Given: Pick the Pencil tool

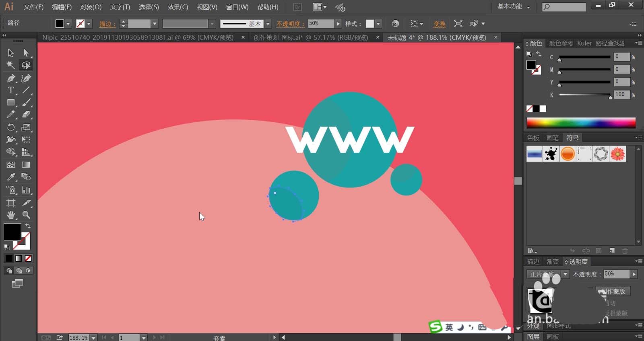Looking at the screenshot, I should 11,115.
